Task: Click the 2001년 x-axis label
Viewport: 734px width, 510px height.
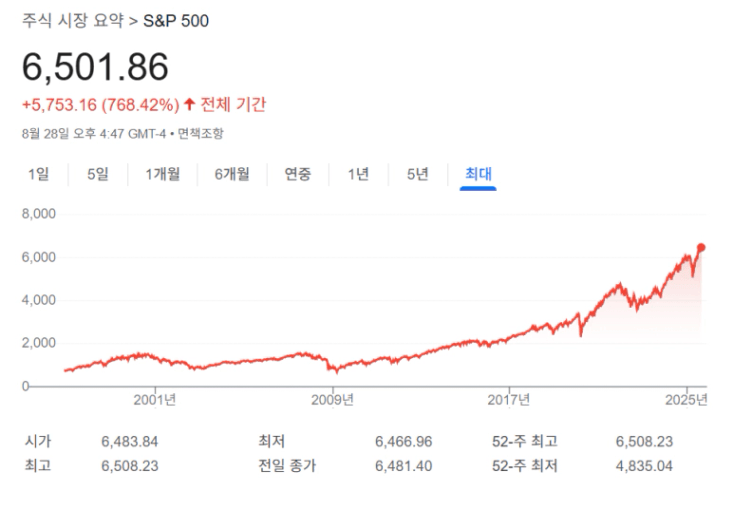Action: pos(155,399)
